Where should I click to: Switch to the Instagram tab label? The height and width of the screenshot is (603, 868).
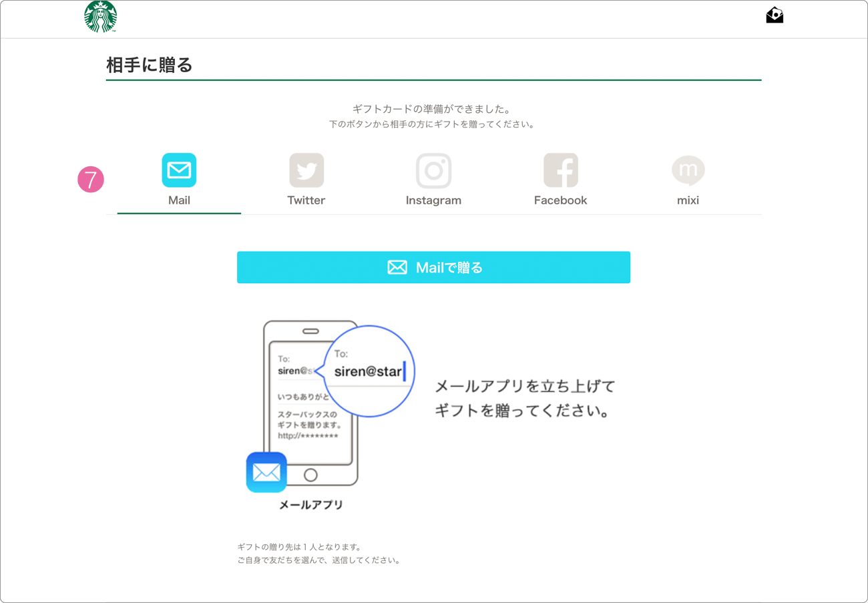(x=434, y=200)
